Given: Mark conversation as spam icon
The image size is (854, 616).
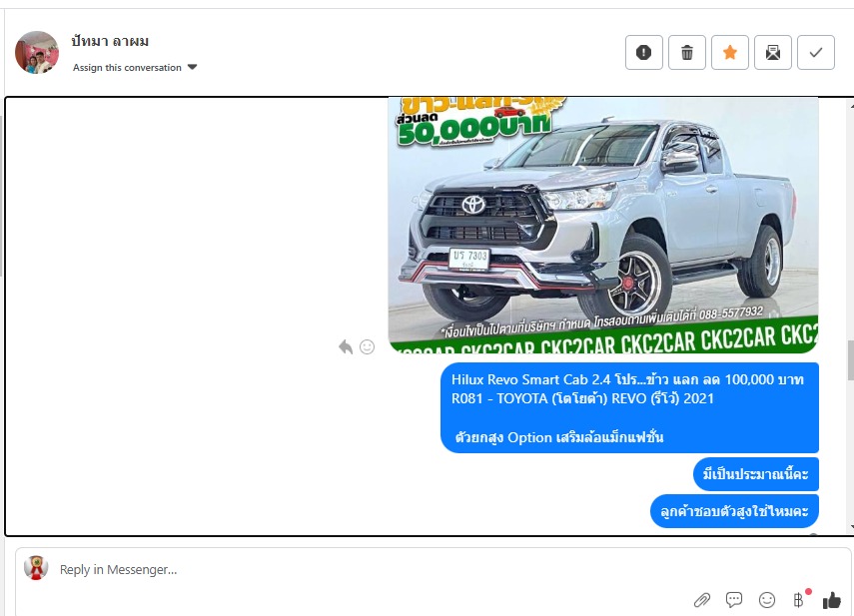Looking at the screenshot, I should point(644,52).
